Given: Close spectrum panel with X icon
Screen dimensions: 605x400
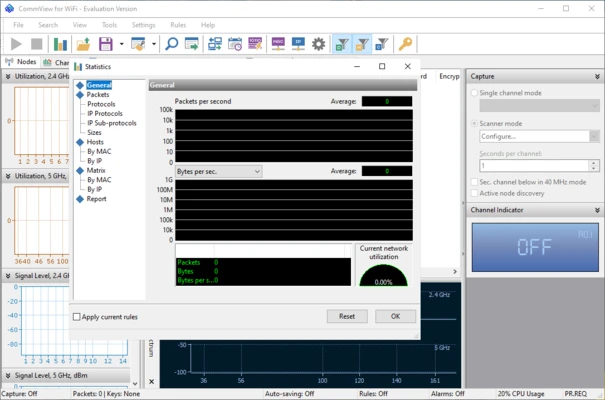Looking at the screenshot, I should coord(152,381).
